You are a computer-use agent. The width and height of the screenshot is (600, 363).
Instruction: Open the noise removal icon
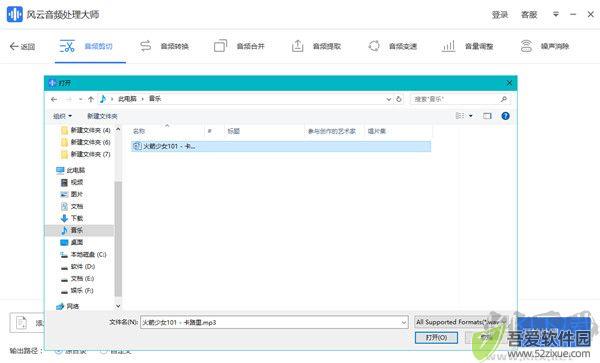(527, 46)
